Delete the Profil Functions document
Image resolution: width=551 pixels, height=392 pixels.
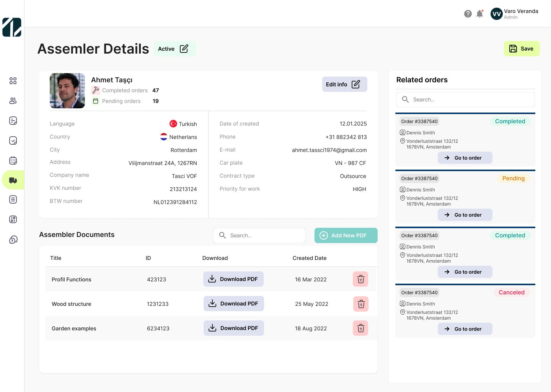point(360,279)
